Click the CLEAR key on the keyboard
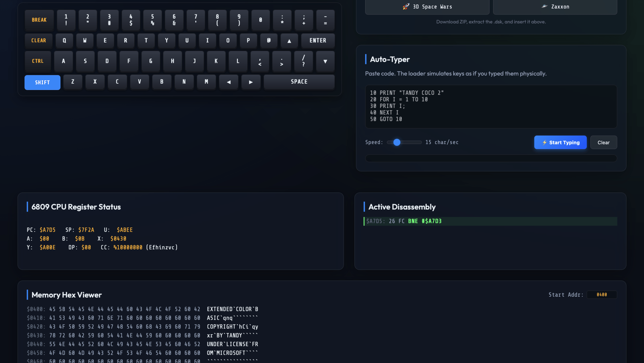Screen dimensions: 644x363 coord(39,40)
